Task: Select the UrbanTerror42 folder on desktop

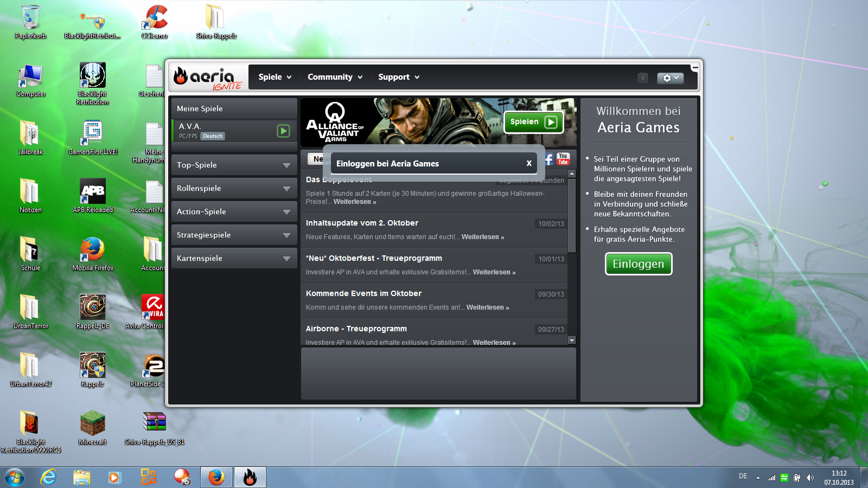Action: [31, 370]
